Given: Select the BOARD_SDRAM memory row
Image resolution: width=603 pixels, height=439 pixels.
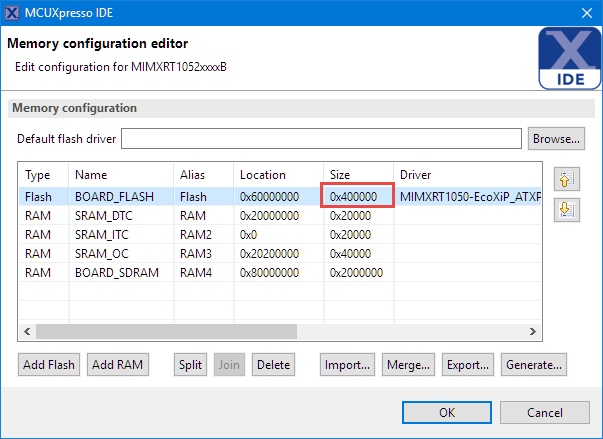Looking at the screenshot, I should (x=114, y=272).
